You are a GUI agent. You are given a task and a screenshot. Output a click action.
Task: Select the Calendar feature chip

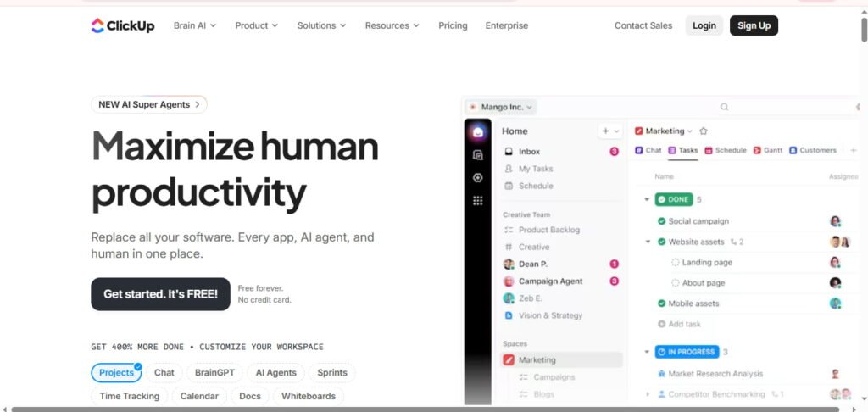tap(199, 396)
